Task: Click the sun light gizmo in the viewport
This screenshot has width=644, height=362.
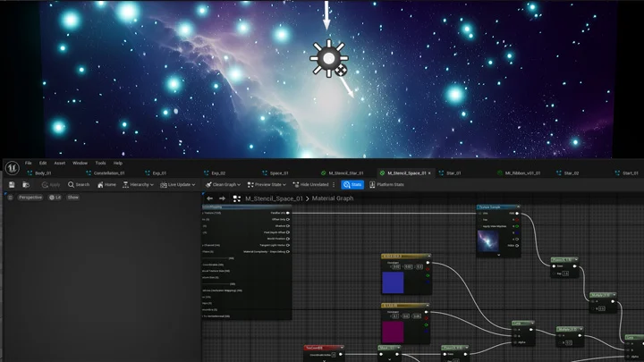Action: 328,59
